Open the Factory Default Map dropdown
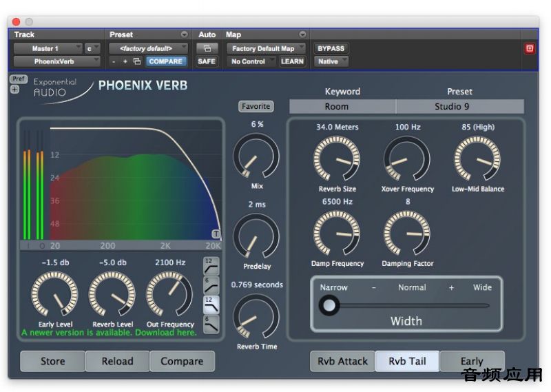This screenshot has height=392, width=551. (266, 48)
